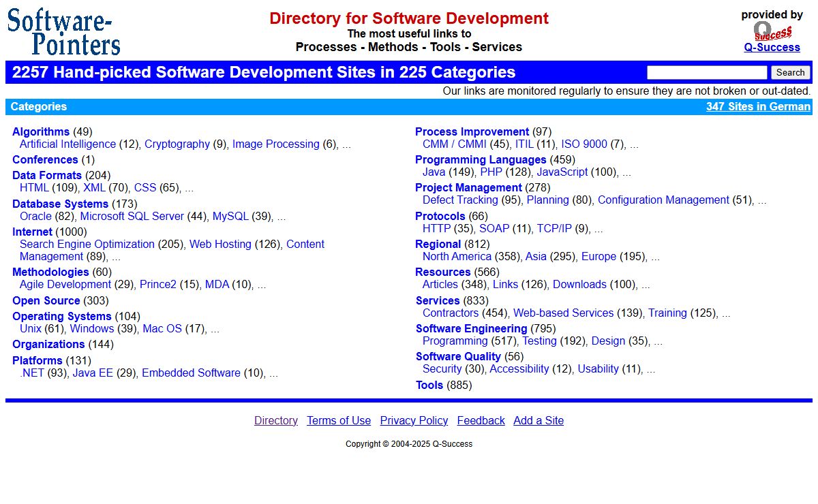Viewport: 818px width, 504px height.
Task: Open the Project Management category
Action: point(468,188)
